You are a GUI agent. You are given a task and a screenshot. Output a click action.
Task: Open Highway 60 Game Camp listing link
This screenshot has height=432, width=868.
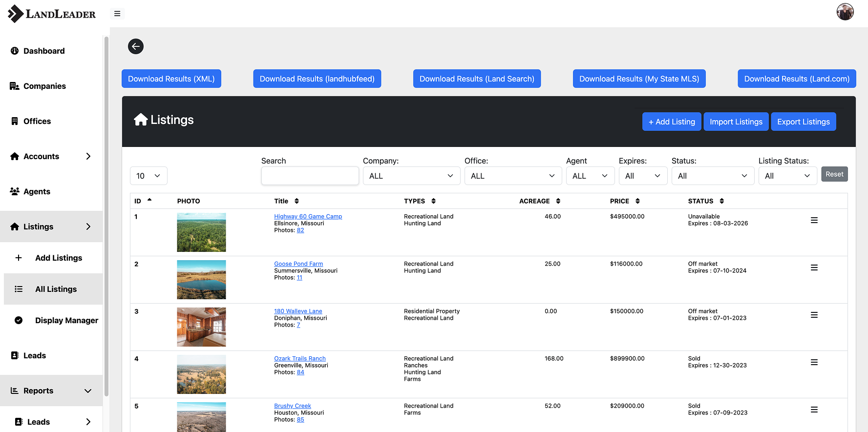tap(308, 216)
